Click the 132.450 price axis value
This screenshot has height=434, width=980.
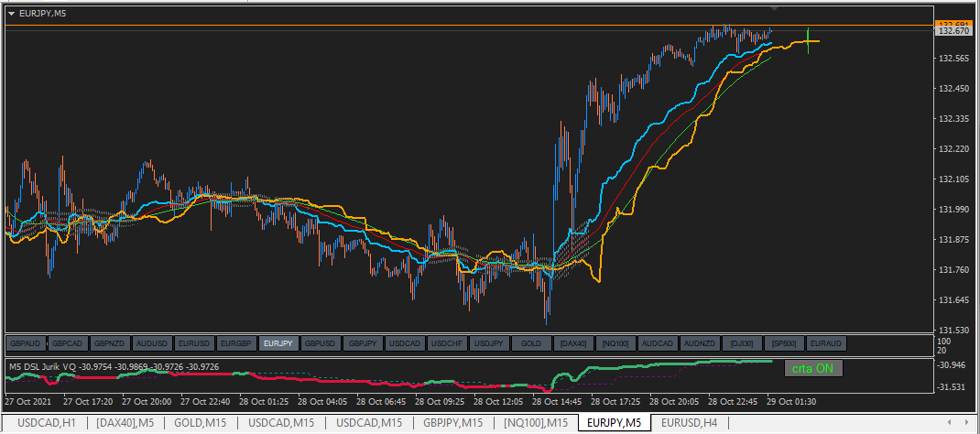[953, 89]
